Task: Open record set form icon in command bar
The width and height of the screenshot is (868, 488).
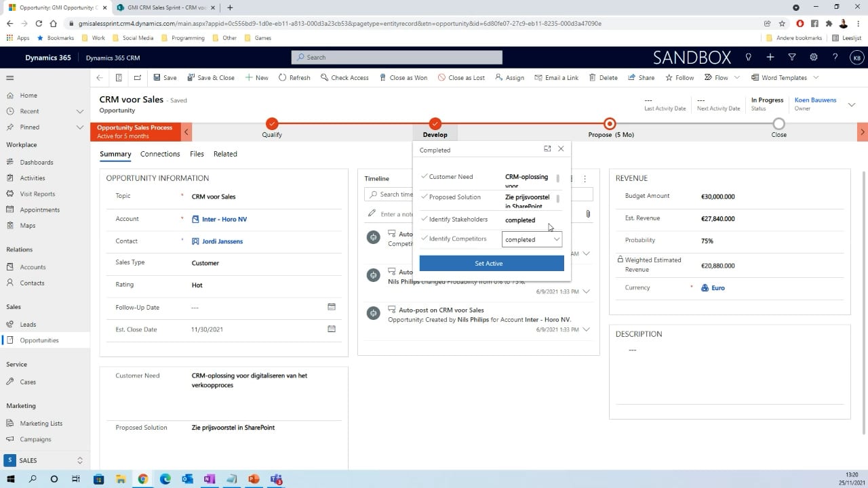Action: pos(119,77)
